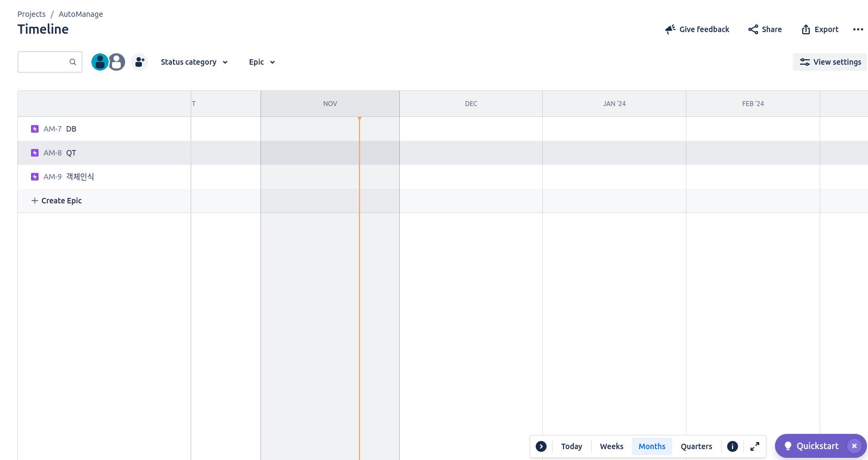The height and width of the screenshot is (460, 868).
Task: Select the gray user avatar filter
Action: (116, 62)
